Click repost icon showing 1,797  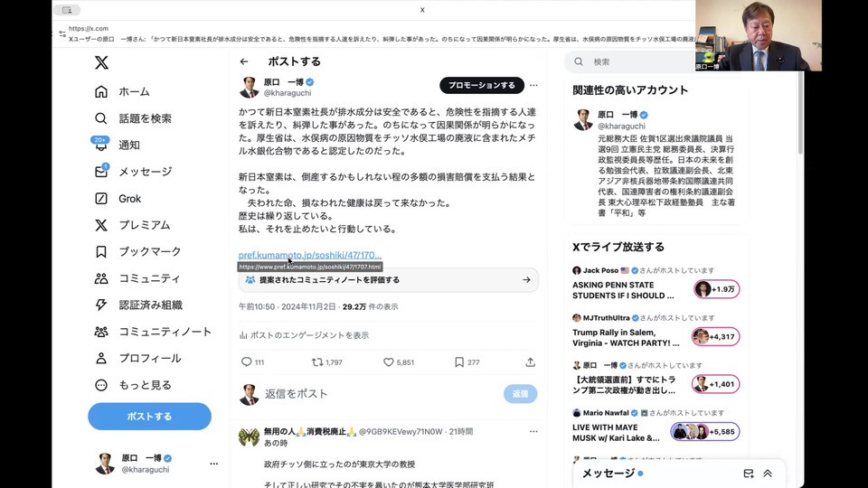click(x=327, y=362)
